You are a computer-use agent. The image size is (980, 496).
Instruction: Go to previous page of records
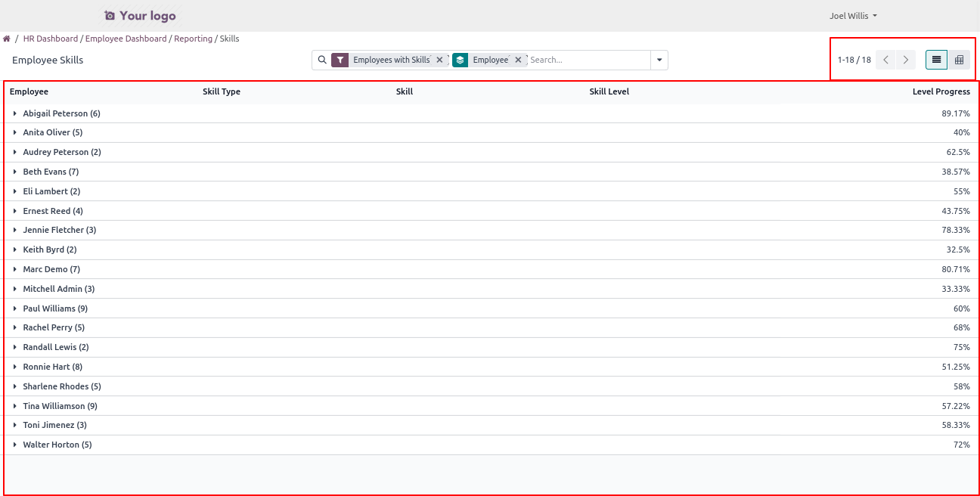point(886,60)
